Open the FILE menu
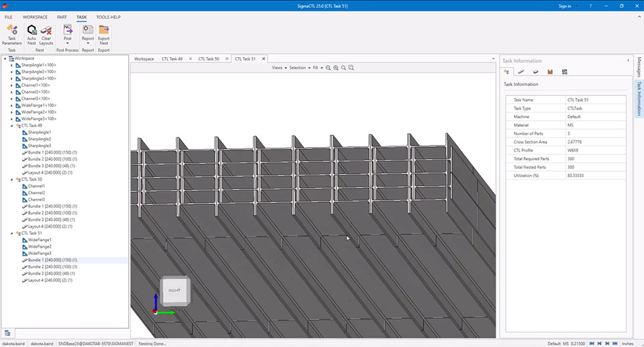Image resolution: width=644 pixels, height=347 pixels. (9, 17)
